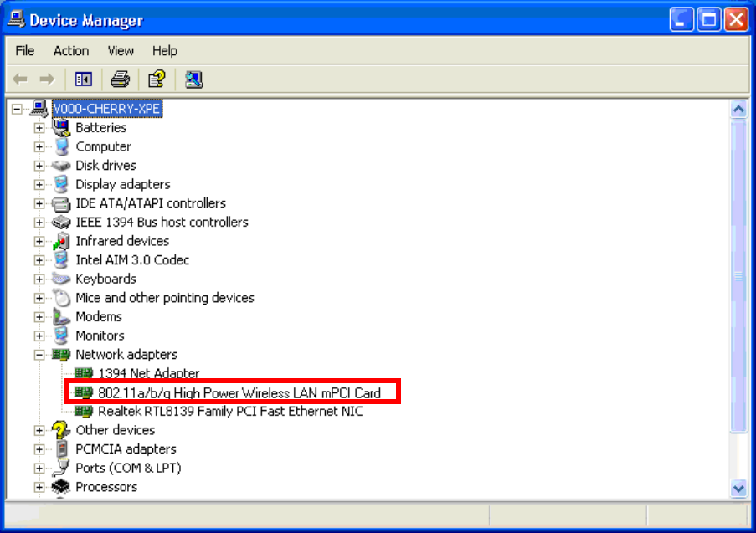The width and height of the screenshot is (756, 533).
Task: Select the 1394 Net Adapter entry
Action: click(x=148, y=373)
